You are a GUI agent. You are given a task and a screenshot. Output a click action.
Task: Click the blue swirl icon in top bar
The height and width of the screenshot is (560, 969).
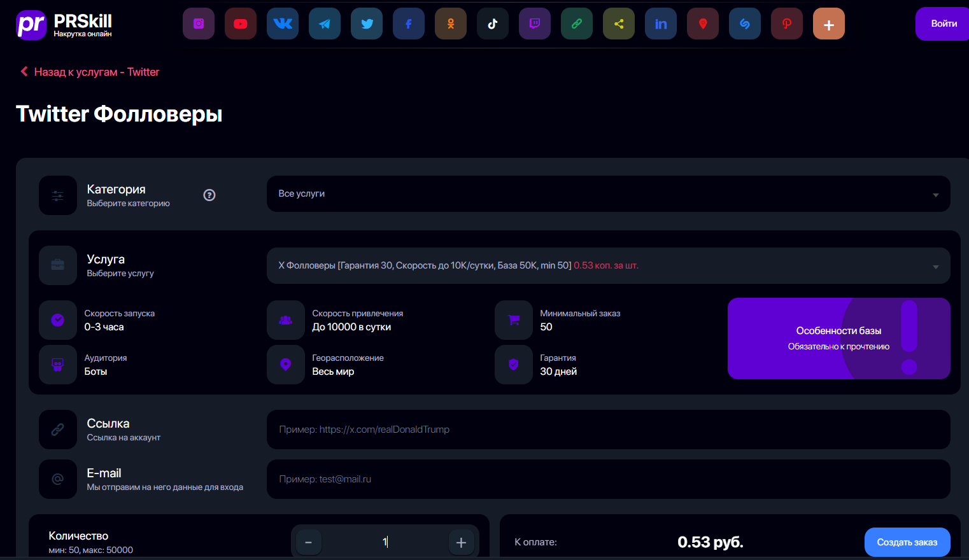pos(745,24)
